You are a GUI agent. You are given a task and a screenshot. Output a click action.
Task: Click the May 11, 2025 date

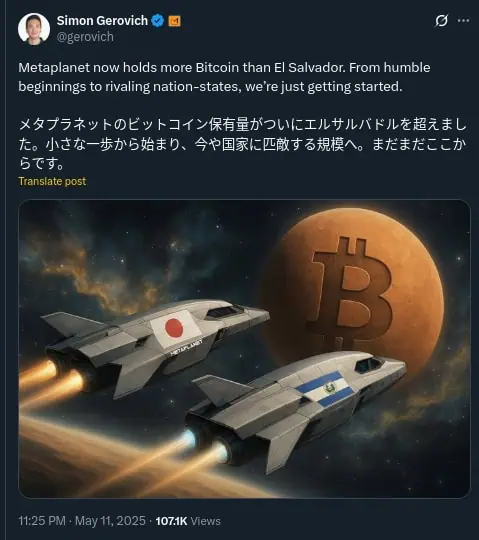110,521
